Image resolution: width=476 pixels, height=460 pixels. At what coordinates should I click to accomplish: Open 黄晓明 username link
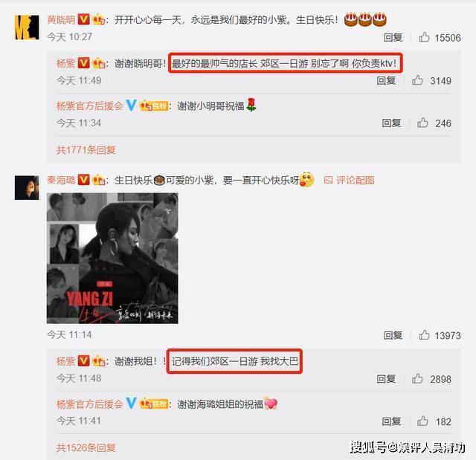(x=61, y=20)
